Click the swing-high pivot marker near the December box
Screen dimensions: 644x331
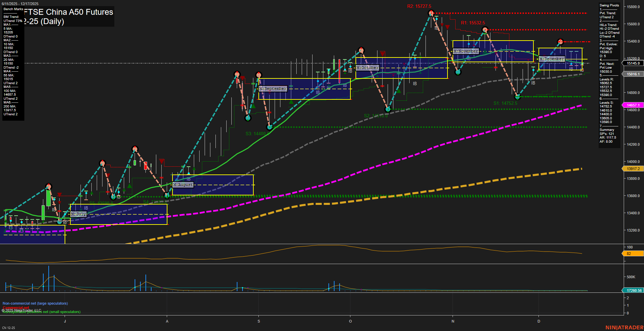560,42
